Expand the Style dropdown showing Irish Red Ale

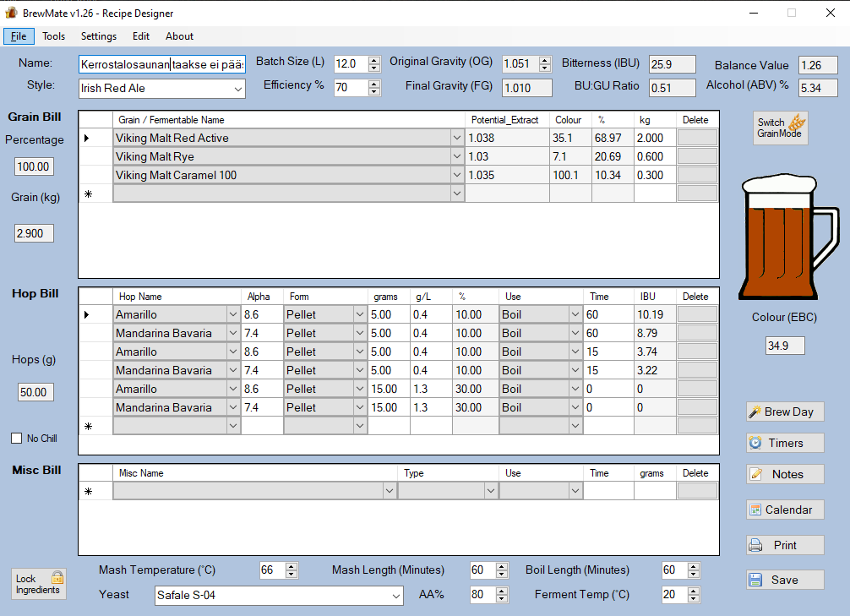[x=237, y=89]
